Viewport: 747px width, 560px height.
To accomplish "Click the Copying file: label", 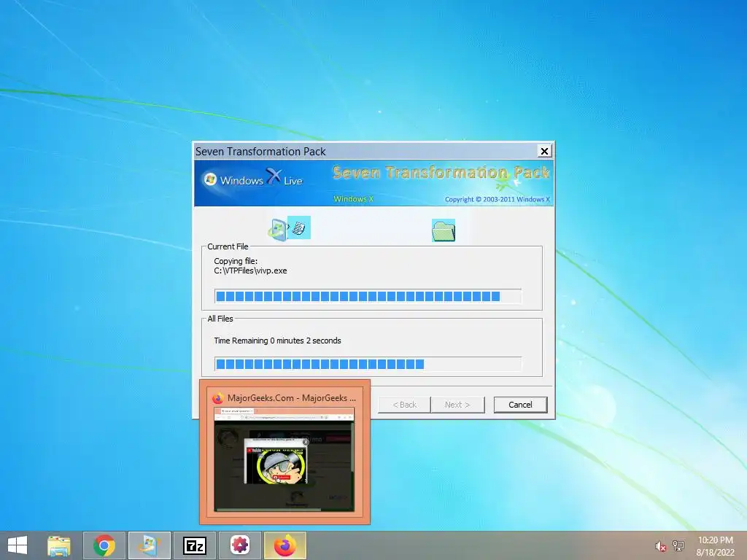I will (x=236, y=261).
